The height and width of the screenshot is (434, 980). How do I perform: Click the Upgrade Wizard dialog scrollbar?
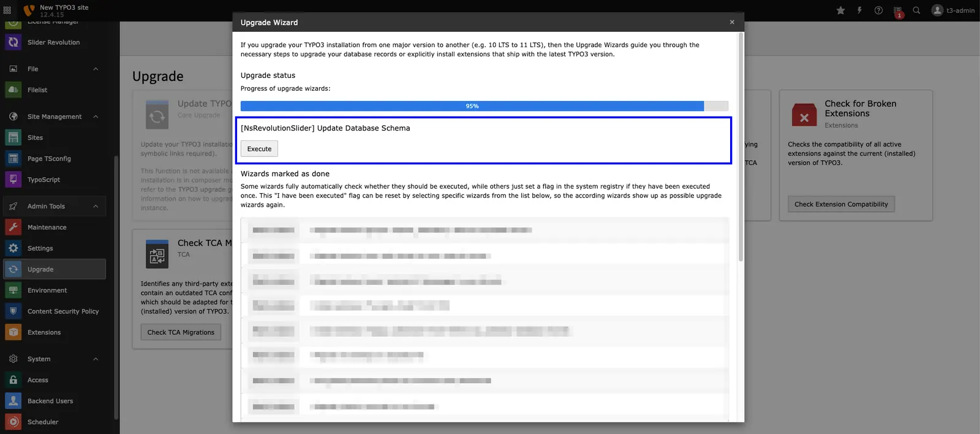741,147
